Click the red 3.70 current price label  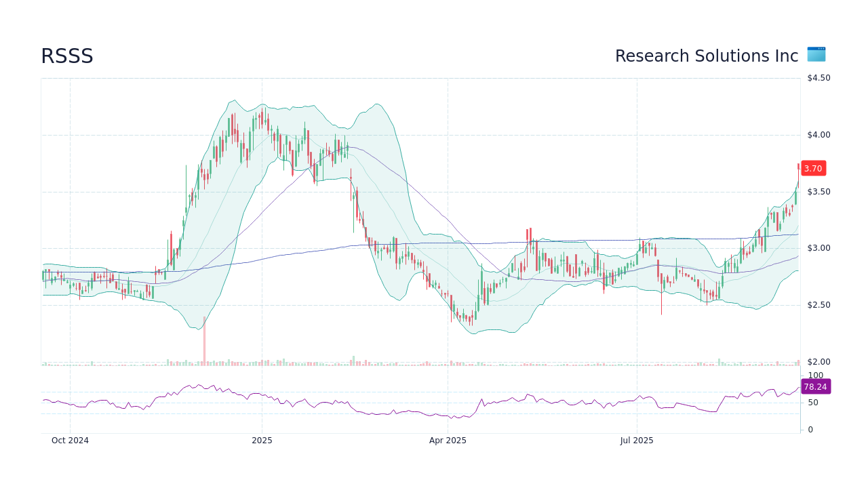(x=813, y=169)
